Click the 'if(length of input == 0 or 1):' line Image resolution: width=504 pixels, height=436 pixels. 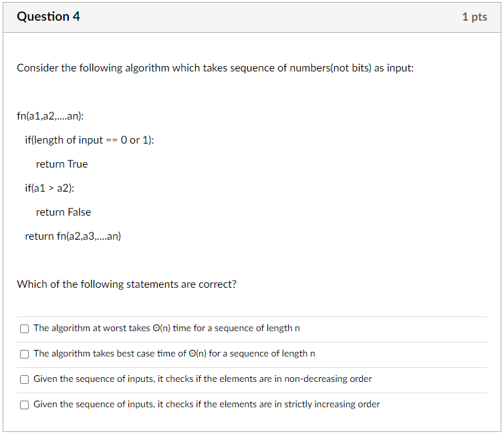(x=90, y=140)
